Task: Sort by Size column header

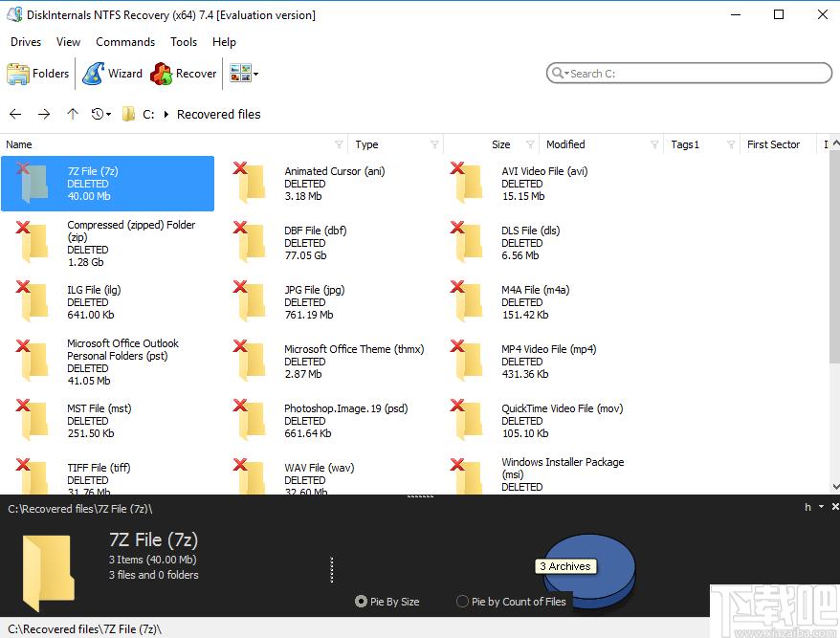Action: tap(501, 144)
